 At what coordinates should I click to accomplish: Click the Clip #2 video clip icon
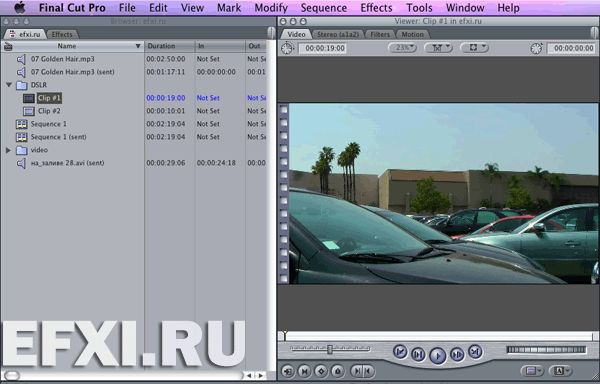tap(29, 111)
